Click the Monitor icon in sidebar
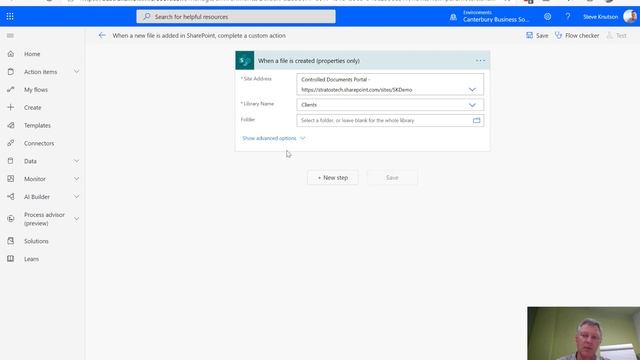The width and height of the screenshot is (640, 360). point(11,179)
